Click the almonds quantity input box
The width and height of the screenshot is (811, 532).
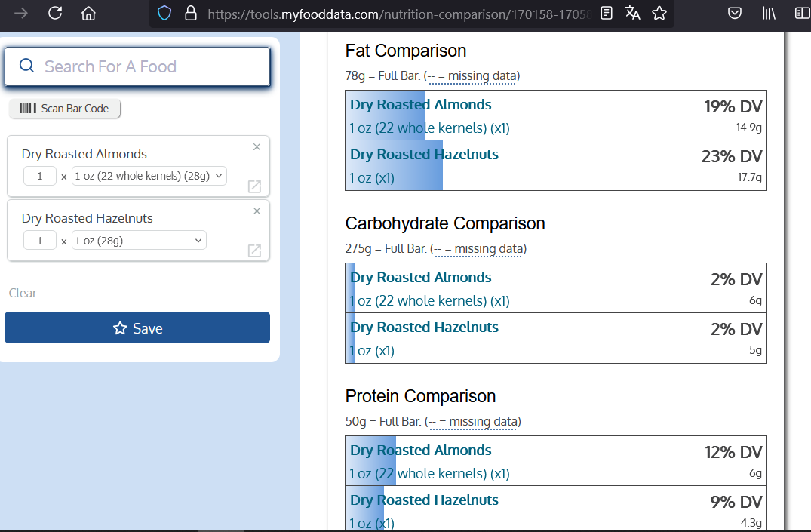click(40, 177)
